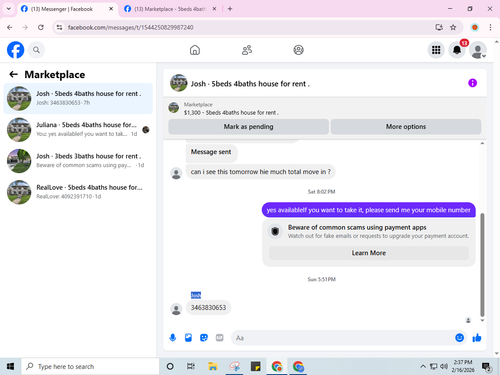Click chat scroll down arrow

pos(482,320)
